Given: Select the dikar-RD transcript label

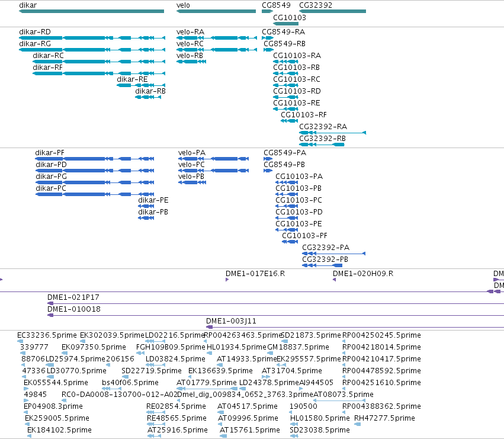Looking at the screenshot, I should [x=35, y=32].
